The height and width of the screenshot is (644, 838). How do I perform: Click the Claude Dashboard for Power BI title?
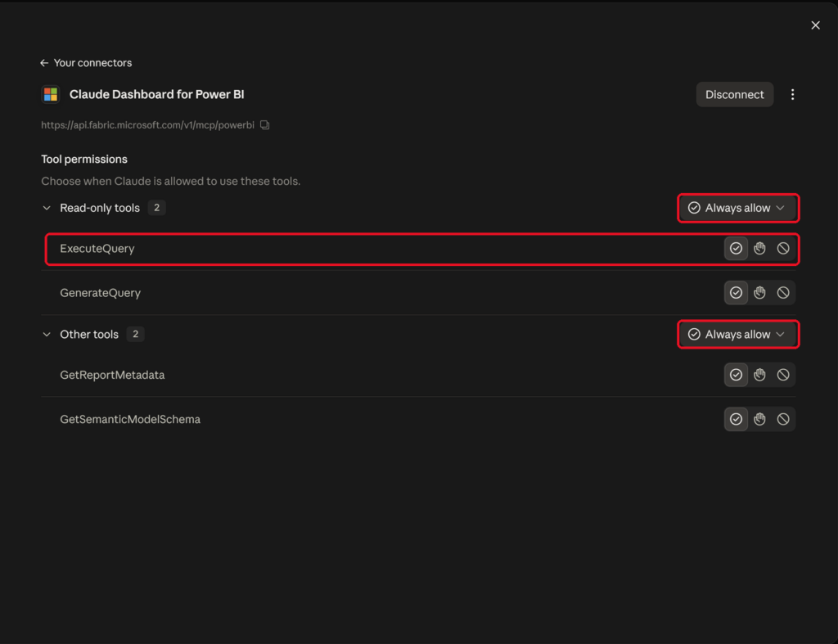(156, 95)
